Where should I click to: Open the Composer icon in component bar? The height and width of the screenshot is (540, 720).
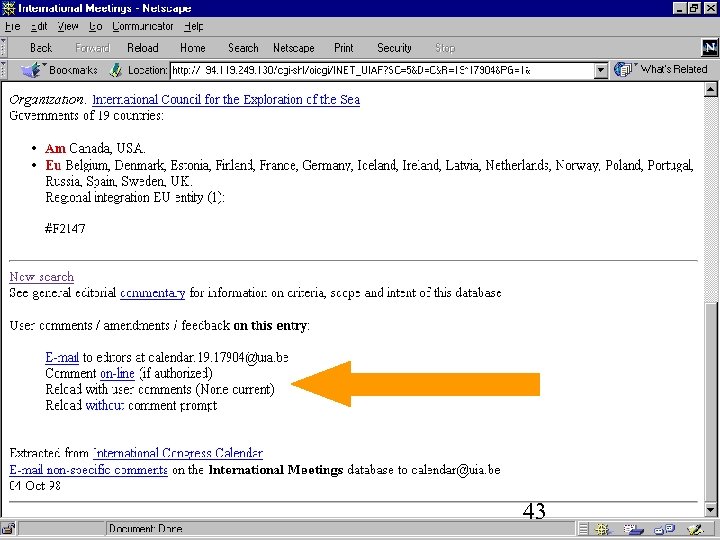pos(696,529)
